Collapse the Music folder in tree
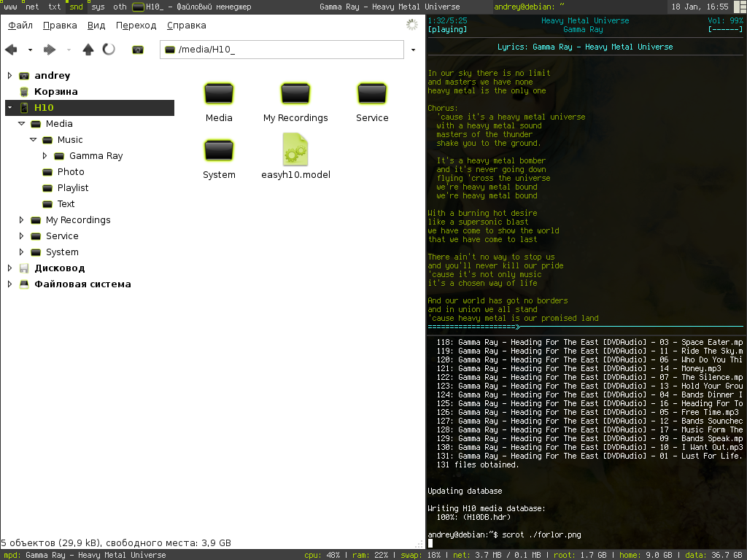 pos(33,140)
